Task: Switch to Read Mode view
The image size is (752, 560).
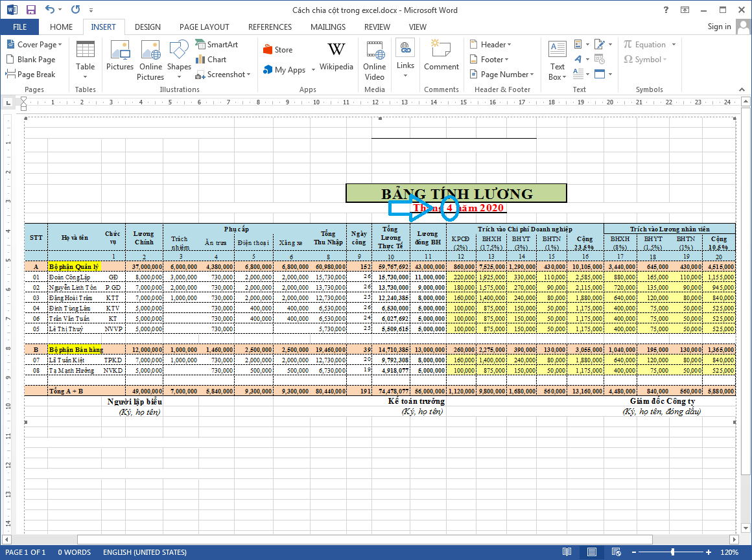Action: click(567, 552)
